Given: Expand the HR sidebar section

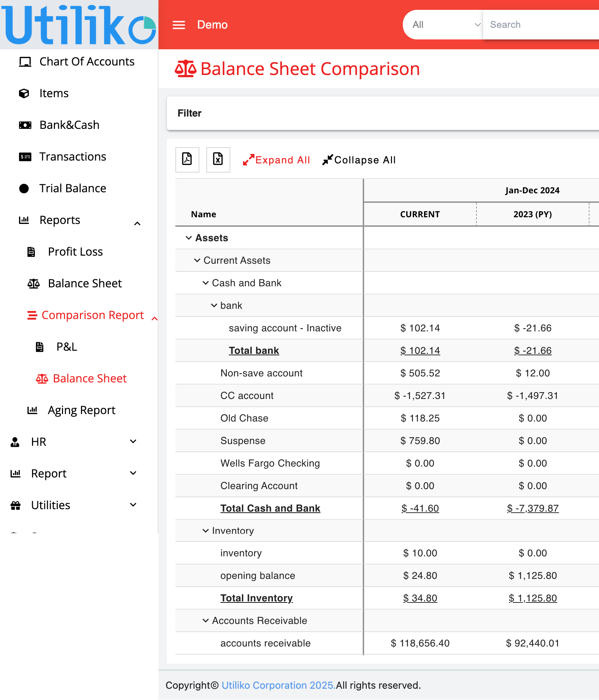Looking at the screenshot, I should pos(133,442).
